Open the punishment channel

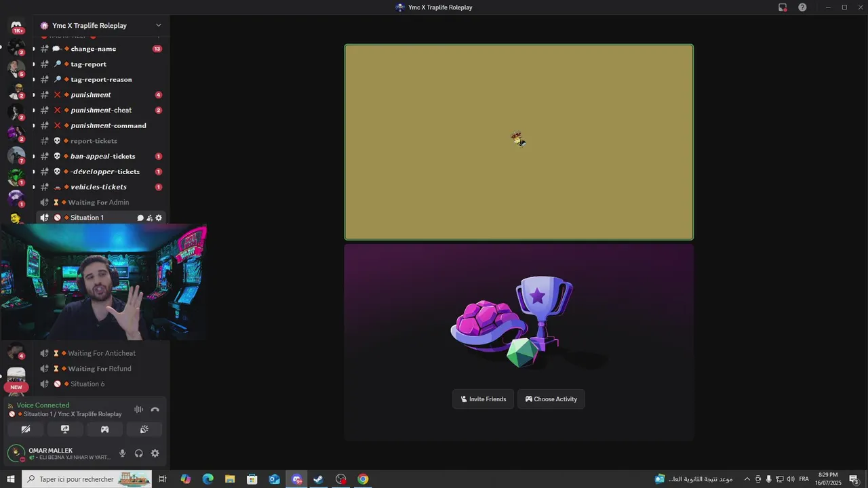(x=100, y=95)
